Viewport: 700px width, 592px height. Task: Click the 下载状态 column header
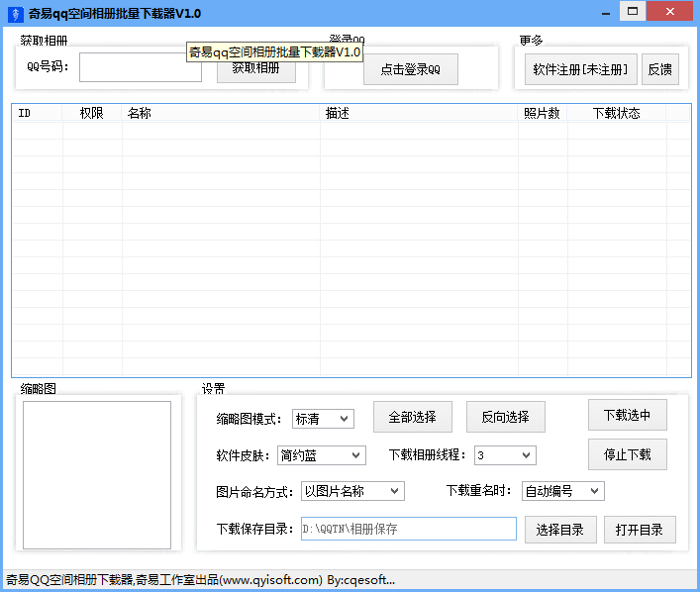coord(616,113)
